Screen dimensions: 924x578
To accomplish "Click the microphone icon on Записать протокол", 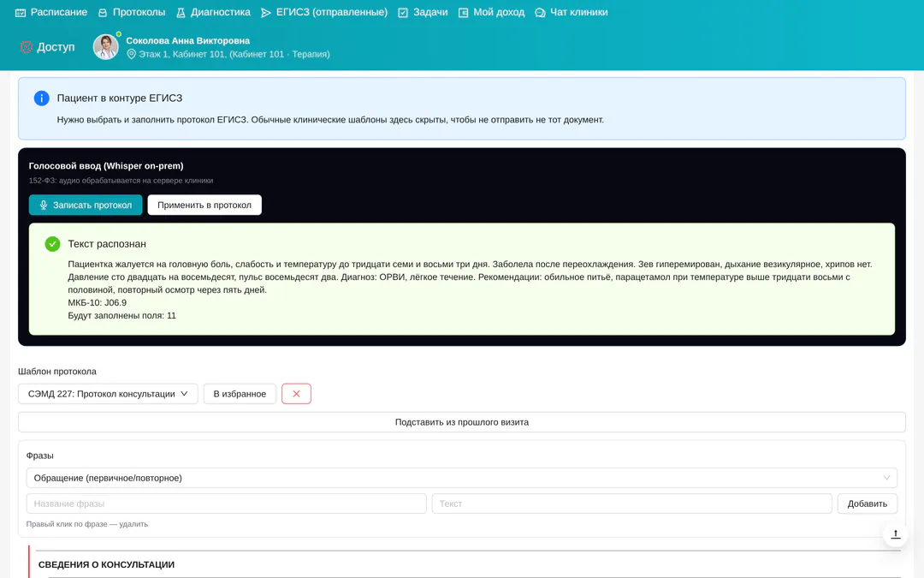I will (44, 206).
